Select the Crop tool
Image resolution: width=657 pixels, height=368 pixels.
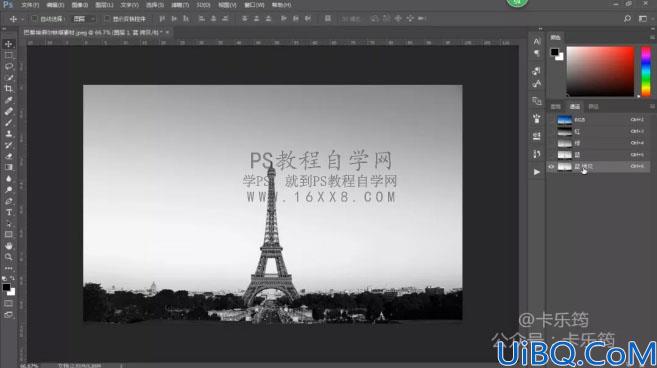point(8,88)
